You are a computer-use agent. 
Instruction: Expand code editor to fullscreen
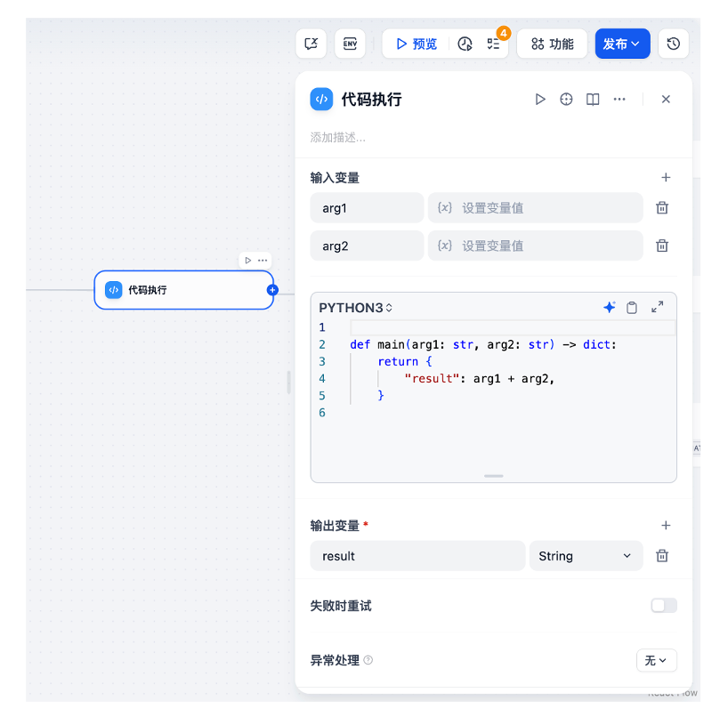click(x=657, y=307)
